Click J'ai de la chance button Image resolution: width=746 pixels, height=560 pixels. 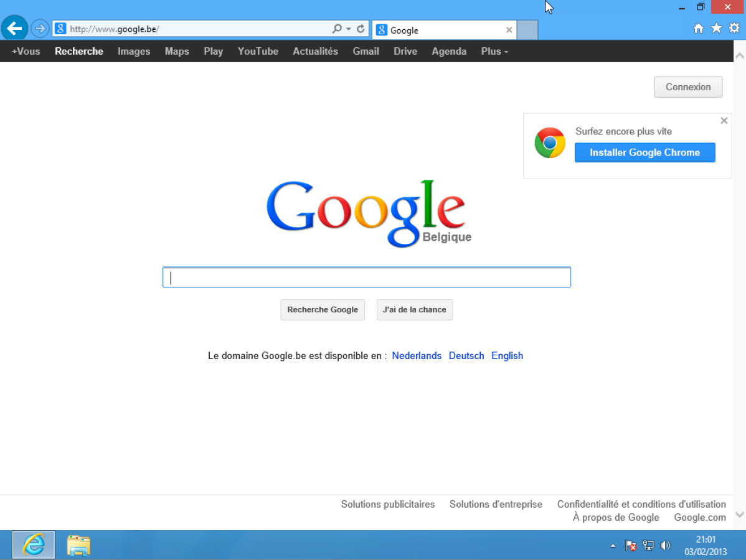coord(414,310)
